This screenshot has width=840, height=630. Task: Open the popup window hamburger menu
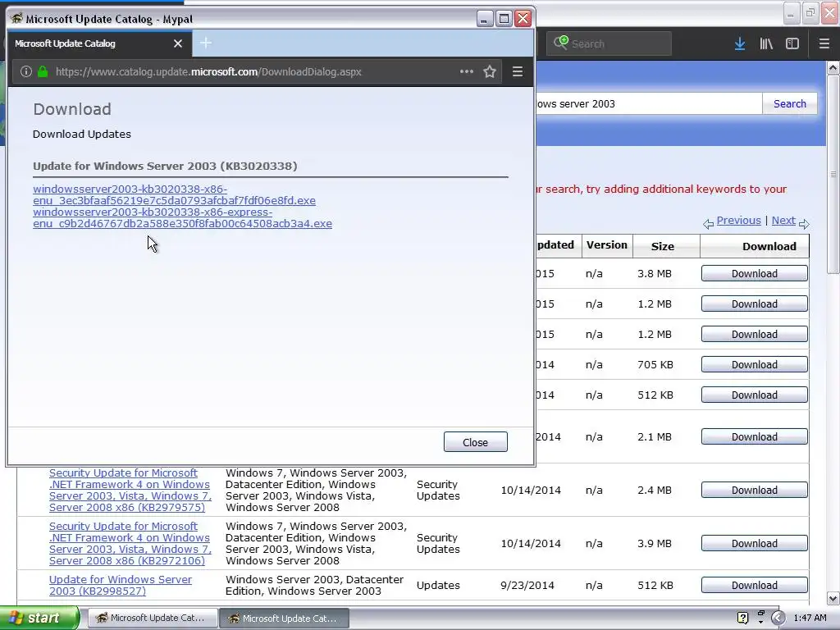(x=518, y=72)
